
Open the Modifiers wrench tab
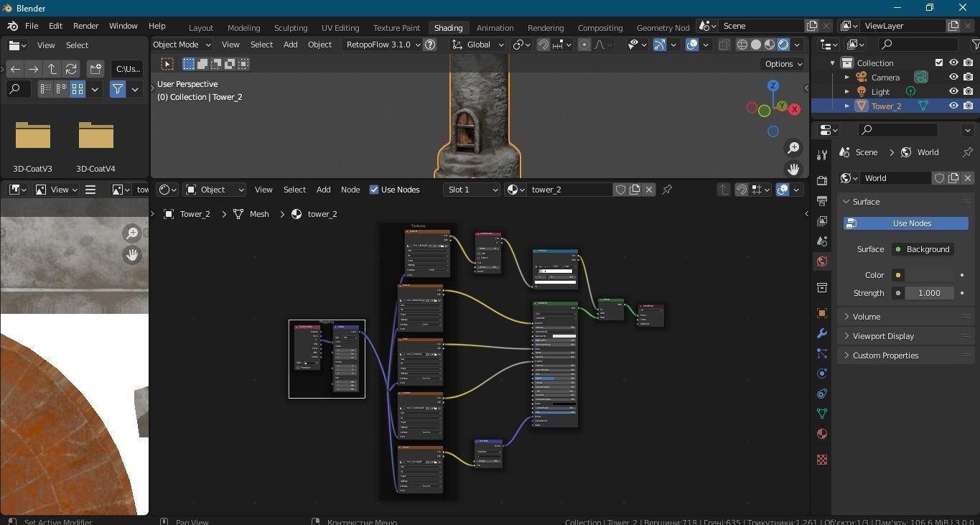pos(822,333)
